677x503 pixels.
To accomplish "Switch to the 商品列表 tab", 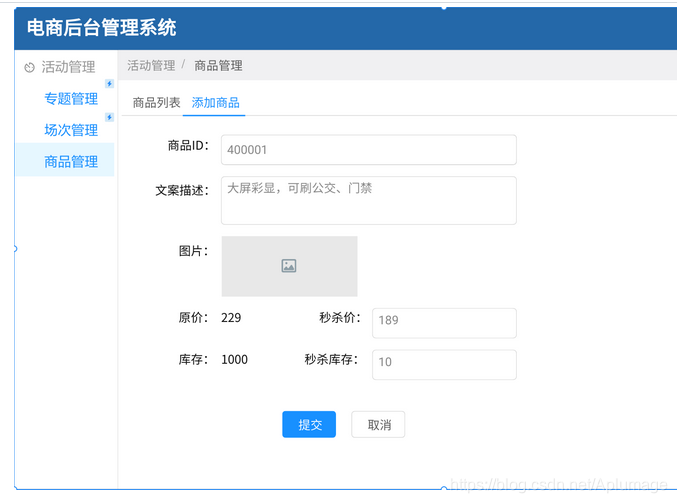I will [x=156, y=103].
